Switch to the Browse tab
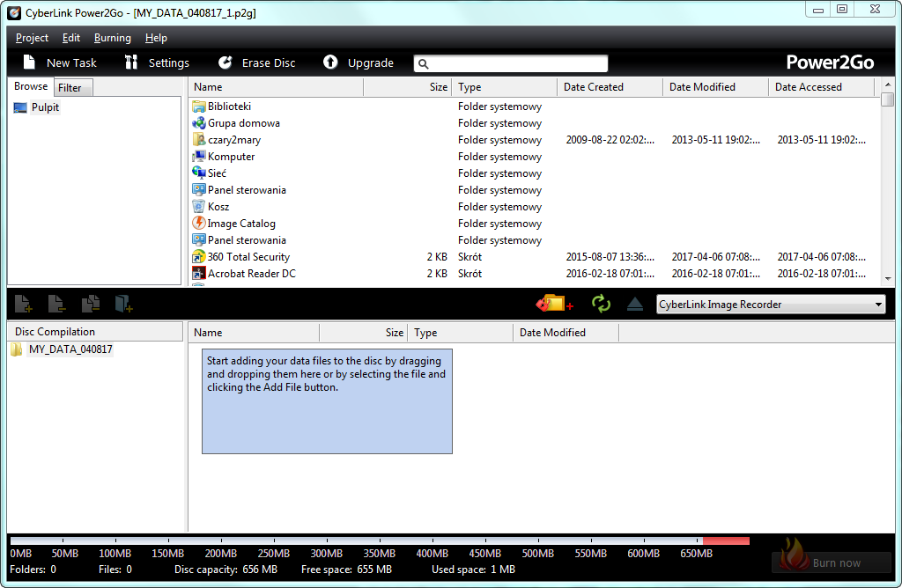This screenshot has width=902, height=588. click(x=31, y=86)
